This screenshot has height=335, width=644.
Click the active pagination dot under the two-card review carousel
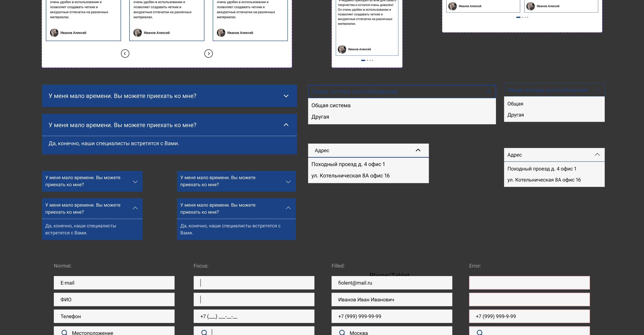pos(518,17)
